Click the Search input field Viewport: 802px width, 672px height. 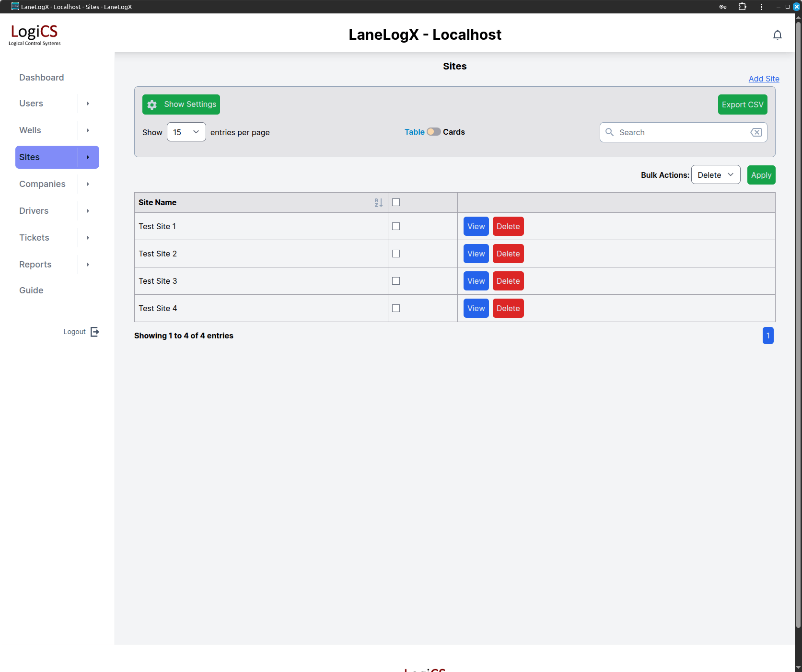pyautogui.click(x=681, y=132)
